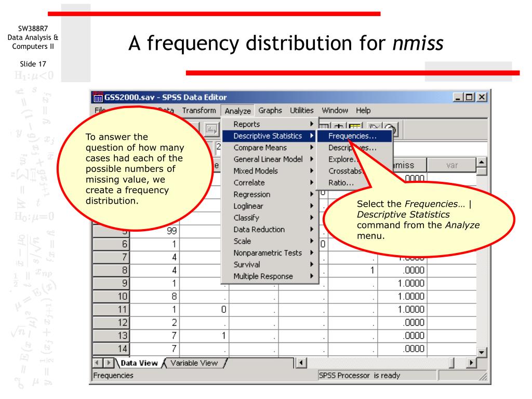Select row header 9

(111, 283)
